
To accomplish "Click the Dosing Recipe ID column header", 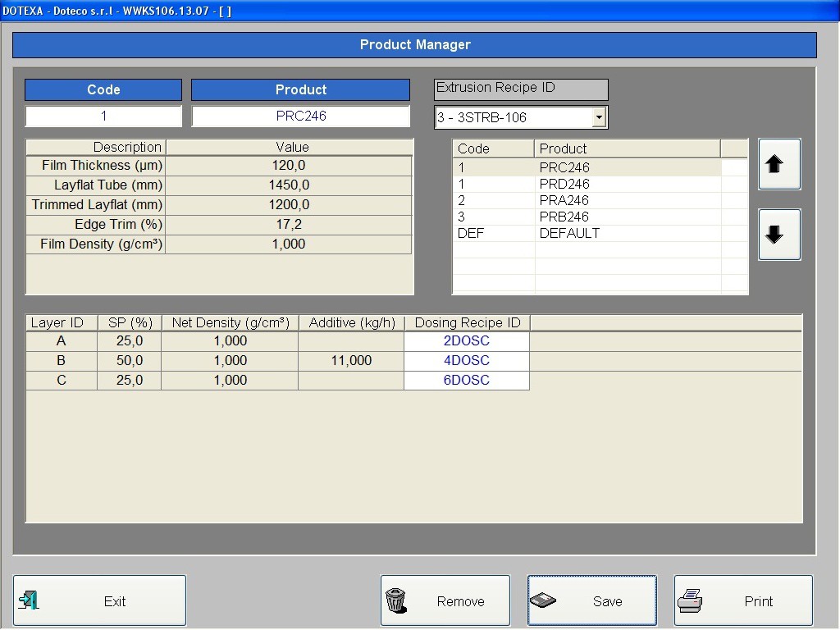I will tap(467, 323).
